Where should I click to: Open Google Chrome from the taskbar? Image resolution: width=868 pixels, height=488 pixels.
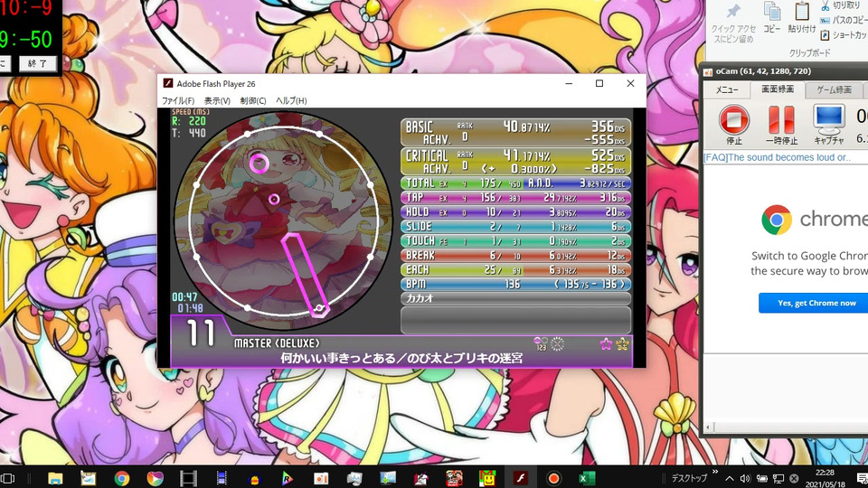tap(122, 478)
